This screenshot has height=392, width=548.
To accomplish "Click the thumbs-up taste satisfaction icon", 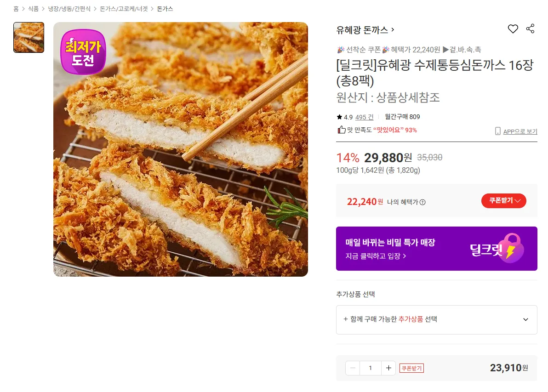I will pos(342,130).
